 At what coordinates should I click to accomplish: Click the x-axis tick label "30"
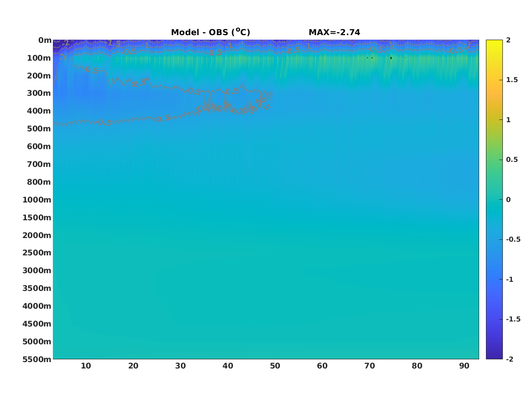point(181,366)
